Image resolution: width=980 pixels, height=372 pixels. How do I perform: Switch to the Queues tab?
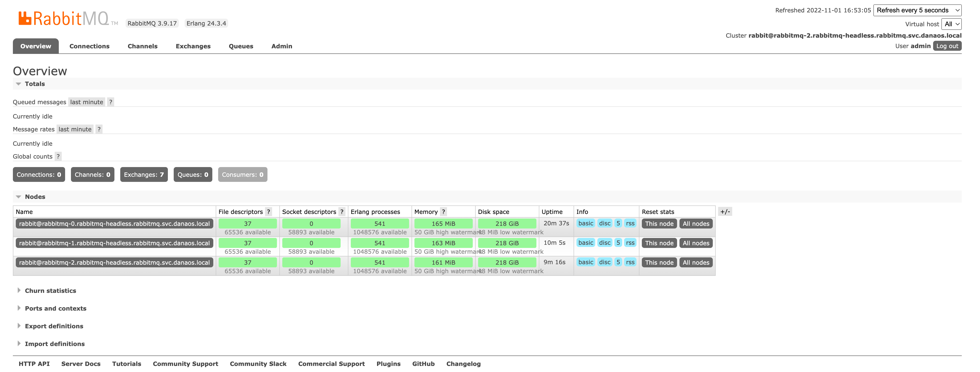(x=241, y=46)
